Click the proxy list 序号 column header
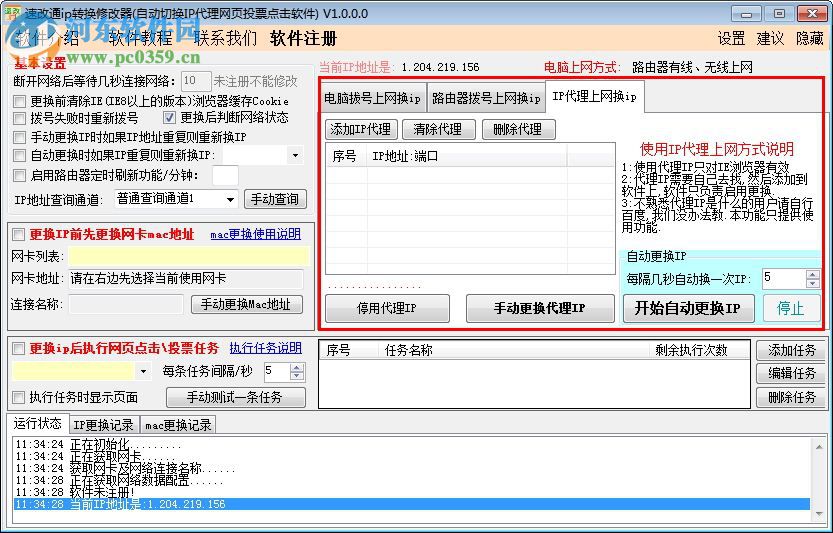Viewport: 833px width, 533px height. coord(346,156)
